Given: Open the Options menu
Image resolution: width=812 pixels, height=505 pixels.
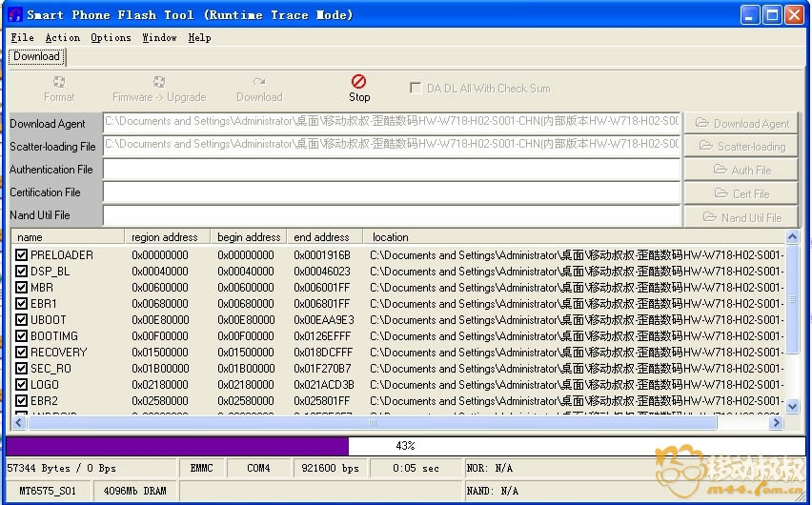Looking at the screenshot, I should tap(111, 38).
